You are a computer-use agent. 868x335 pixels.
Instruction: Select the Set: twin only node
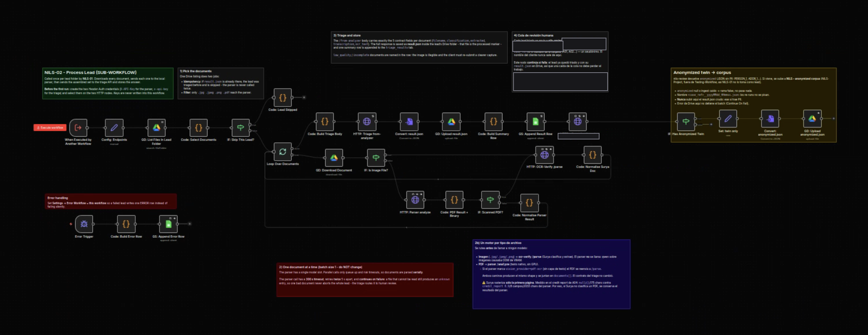click(727, 118)
